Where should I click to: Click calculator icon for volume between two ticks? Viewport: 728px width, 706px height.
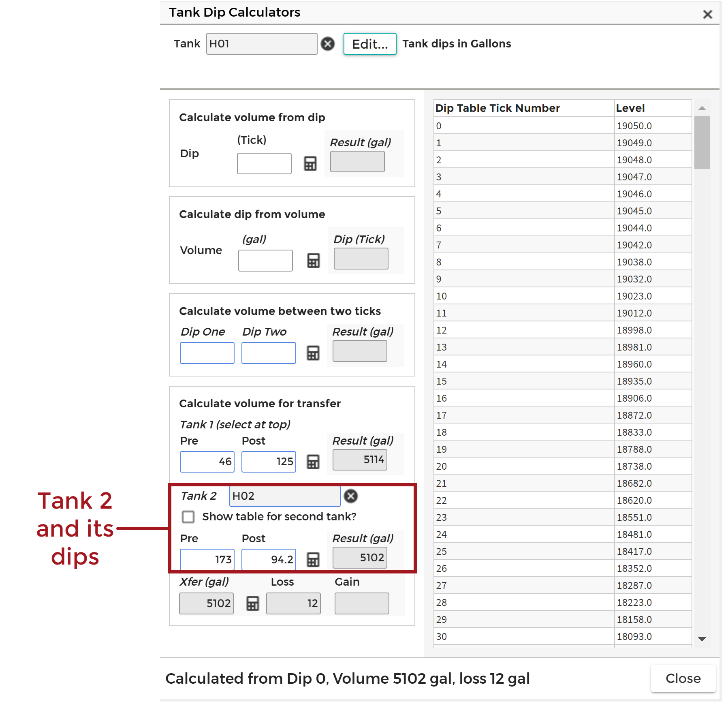pyautogui.click(x=313, y=353)
